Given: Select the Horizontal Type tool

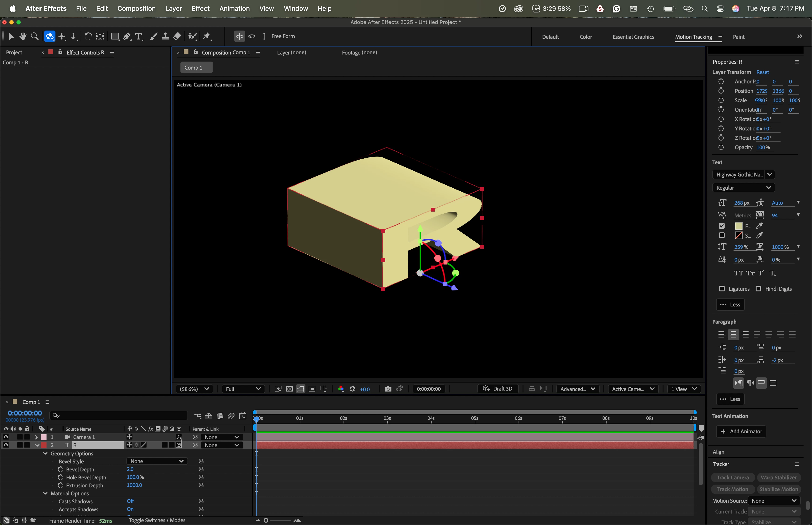Looking at the screenshot, I should click(x=139, y=36).
